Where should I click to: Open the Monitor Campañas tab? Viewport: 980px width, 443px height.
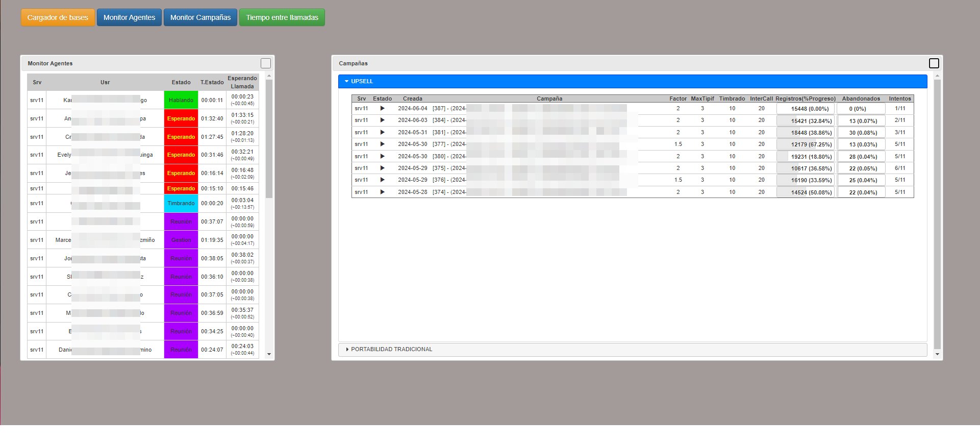tap(200, 17)
